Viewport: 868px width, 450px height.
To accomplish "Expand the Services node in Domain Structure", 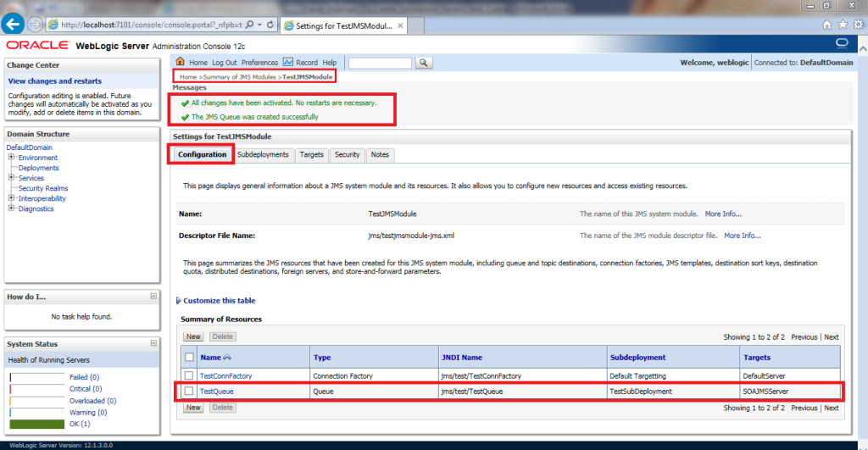I will click(11, 178).
